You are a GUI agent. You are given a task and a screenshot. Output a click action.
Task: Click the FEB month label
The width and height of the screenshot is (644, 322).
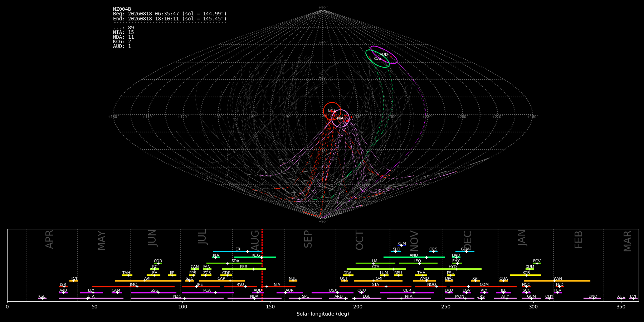point(579,239)
